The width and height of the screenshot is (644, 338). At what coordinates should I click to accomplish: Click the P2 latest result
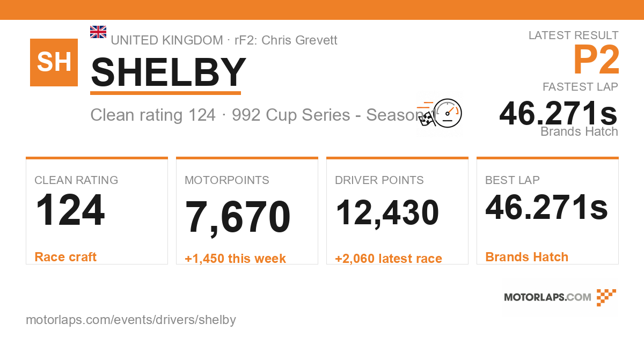tap(596, 60)
